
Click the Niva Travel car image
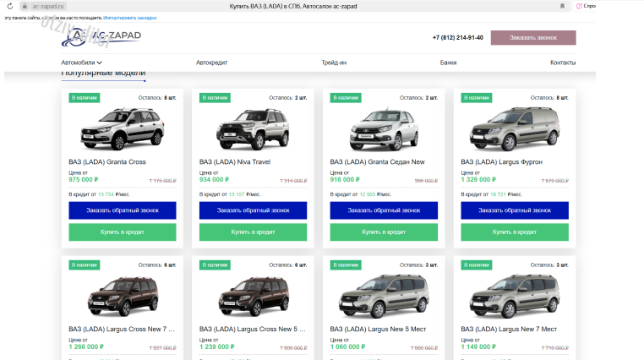click(x=253, y=129)
